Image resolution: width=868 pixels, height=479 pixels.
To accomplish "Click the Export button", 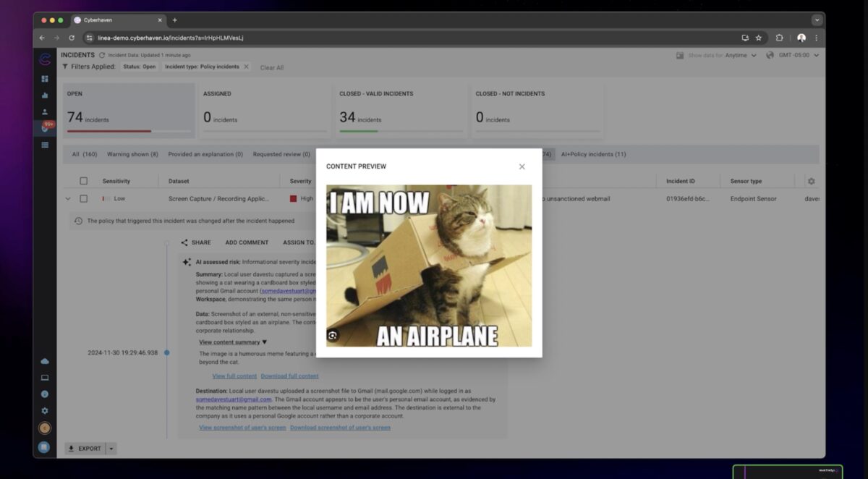I will click(85, 449).
